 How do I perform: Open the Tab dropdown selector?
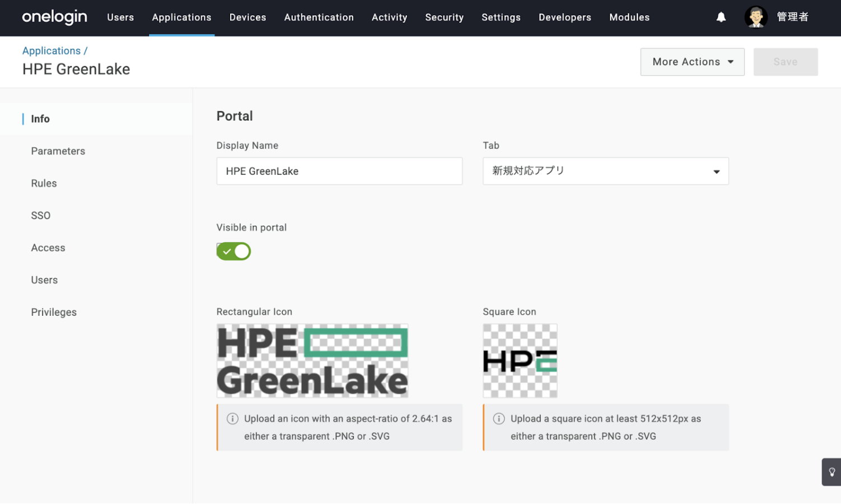tap(605, 171)
